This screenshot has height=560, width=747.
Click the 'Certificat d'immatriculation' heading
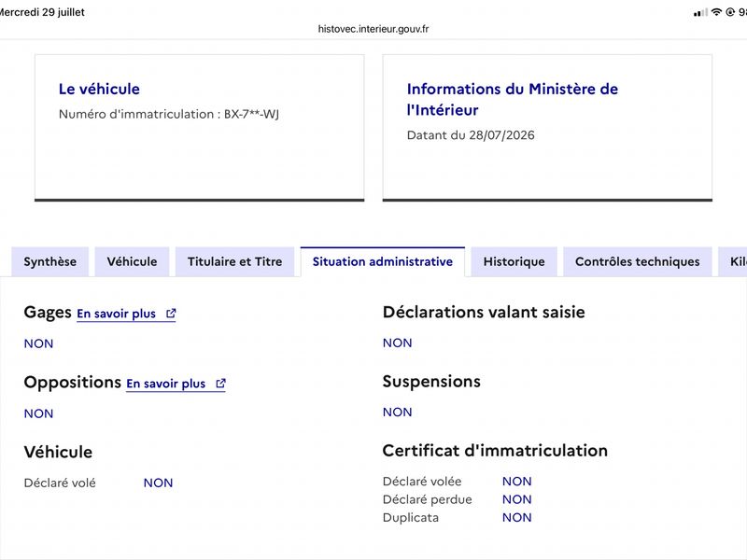click(495, 451)
